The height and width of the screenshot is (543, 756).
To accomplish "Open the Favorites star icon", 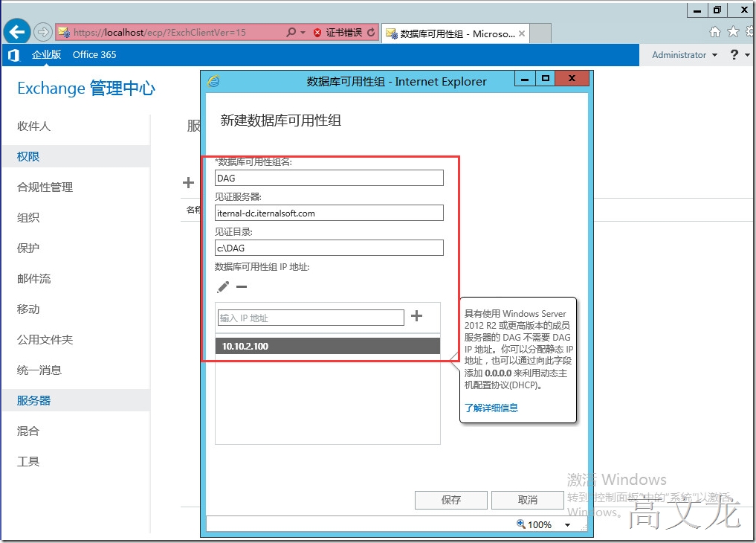I will tap(733, 32).
